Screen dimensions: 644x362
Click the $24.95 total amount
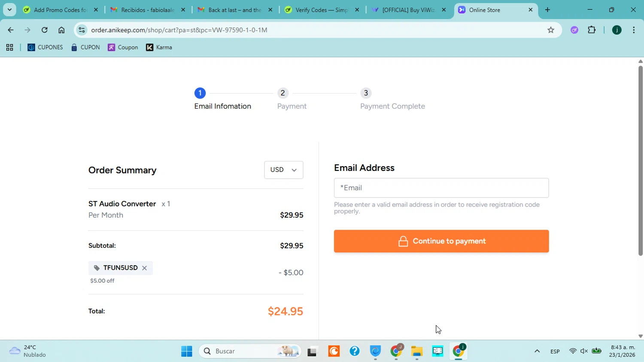click(x=285, y=311)
